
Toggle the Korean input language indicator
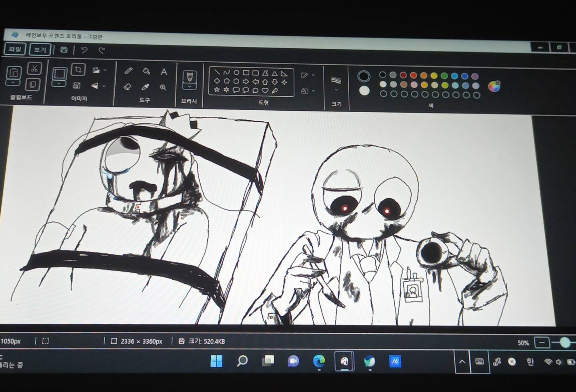[530, 362]
